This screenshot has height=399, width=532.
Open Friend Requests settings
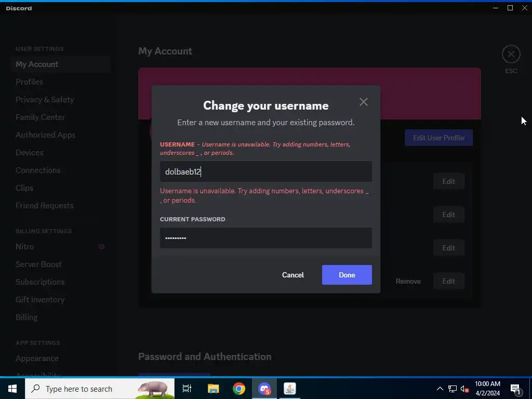(60, 205)
